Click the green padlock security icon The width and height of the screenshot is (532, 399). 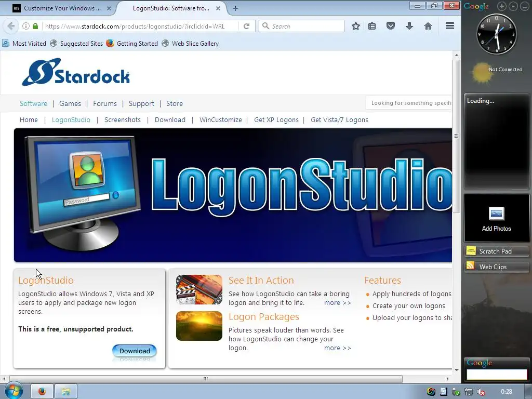click(35, 26)
